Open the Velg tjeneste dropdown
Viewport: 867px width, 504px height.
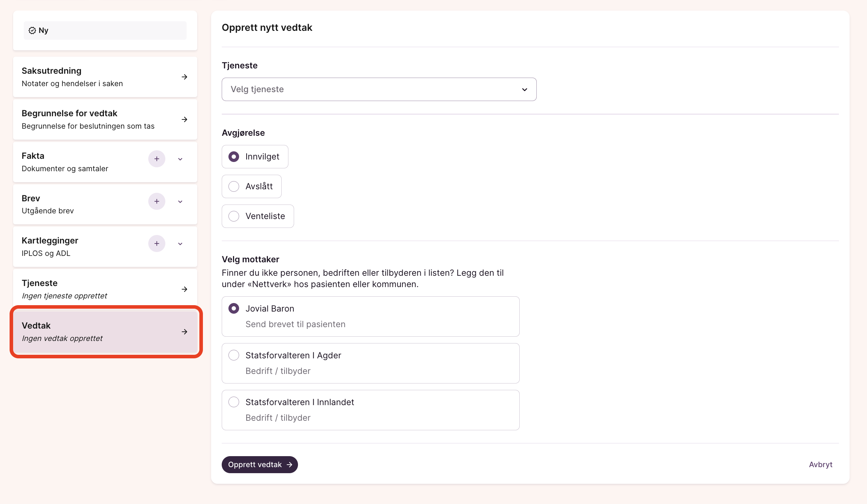[379, 89]
